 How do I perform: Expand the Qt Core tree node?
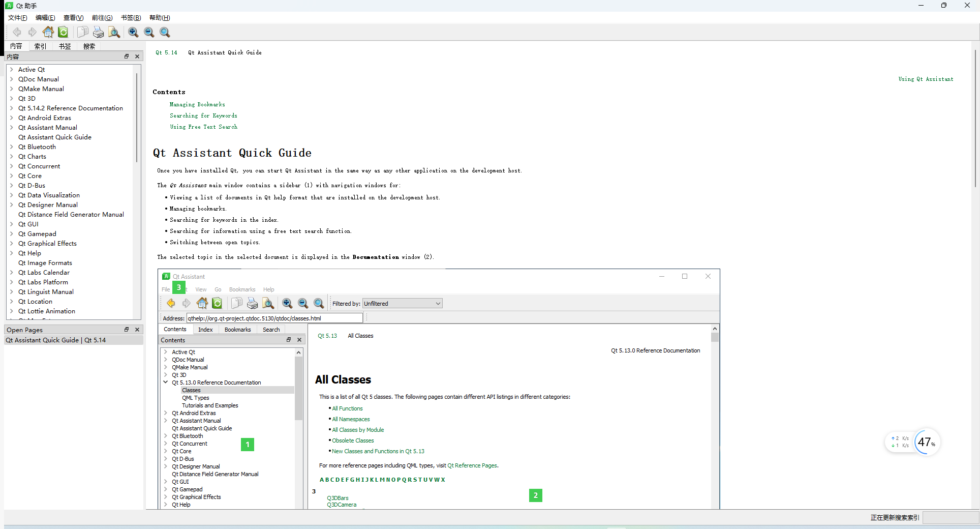pos(12,176)
